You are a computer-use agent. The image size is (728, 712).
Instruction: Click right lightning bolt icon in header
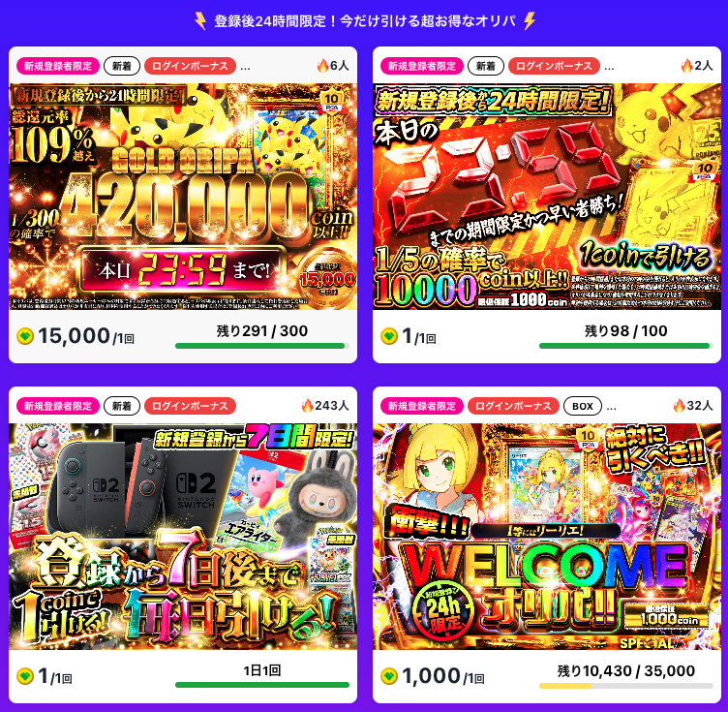[x=530, y=21]
